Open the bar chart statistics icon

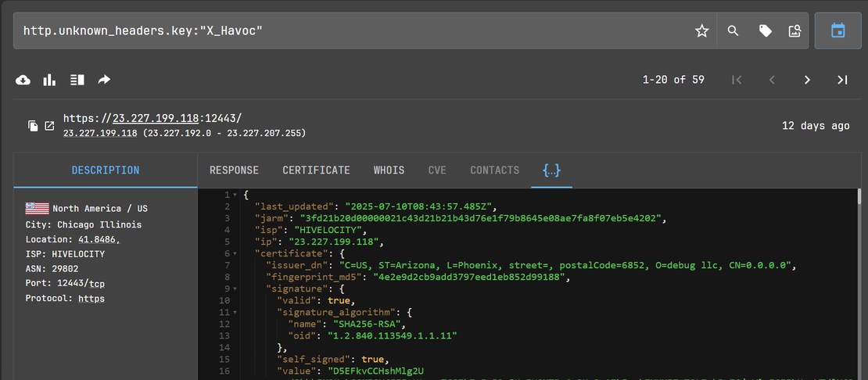(x=50, y=80)
